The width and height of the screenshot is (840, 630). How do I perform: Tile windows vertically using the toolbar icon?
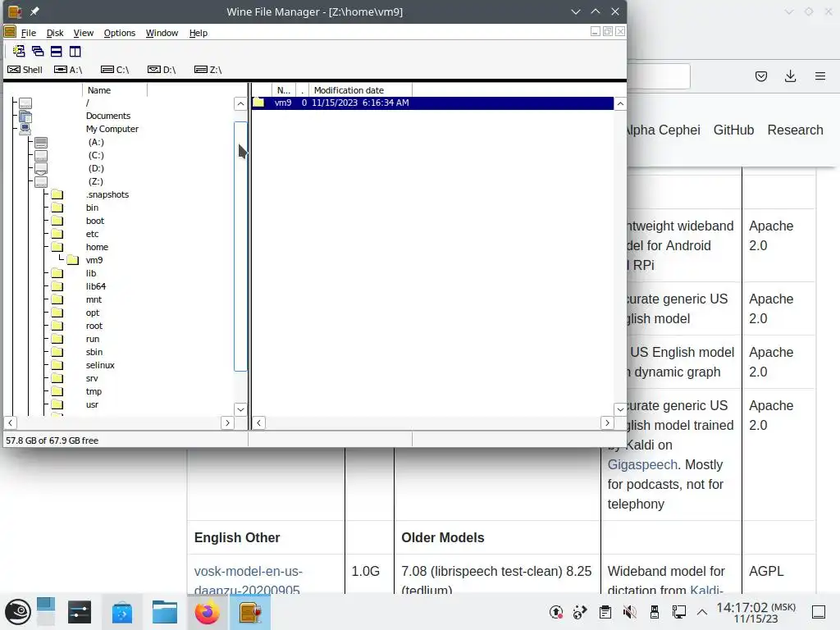click(75, 52)
